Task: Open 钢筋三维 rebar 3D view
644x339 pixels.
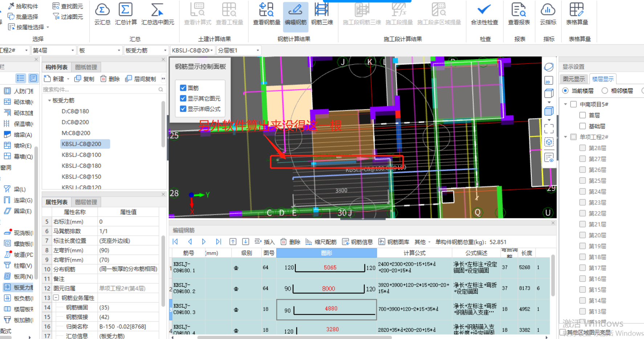Action: pyautogui.click(x=322, y=14)
